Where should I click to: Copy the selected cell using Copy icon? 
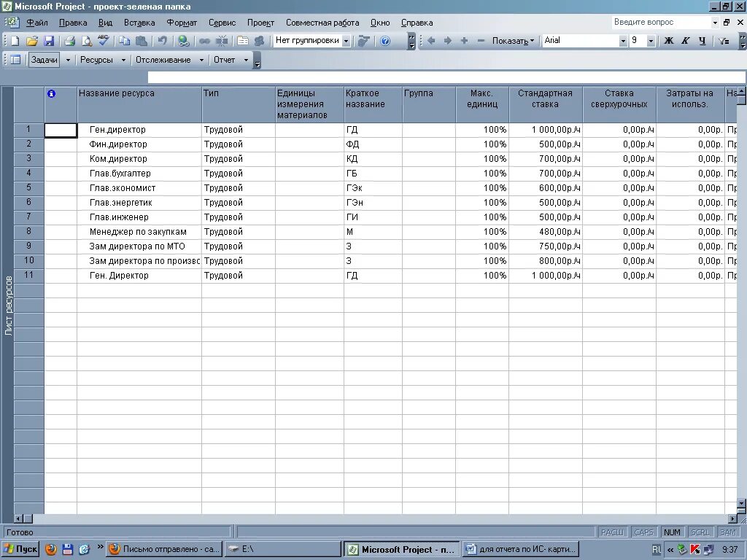coord(124,41)
